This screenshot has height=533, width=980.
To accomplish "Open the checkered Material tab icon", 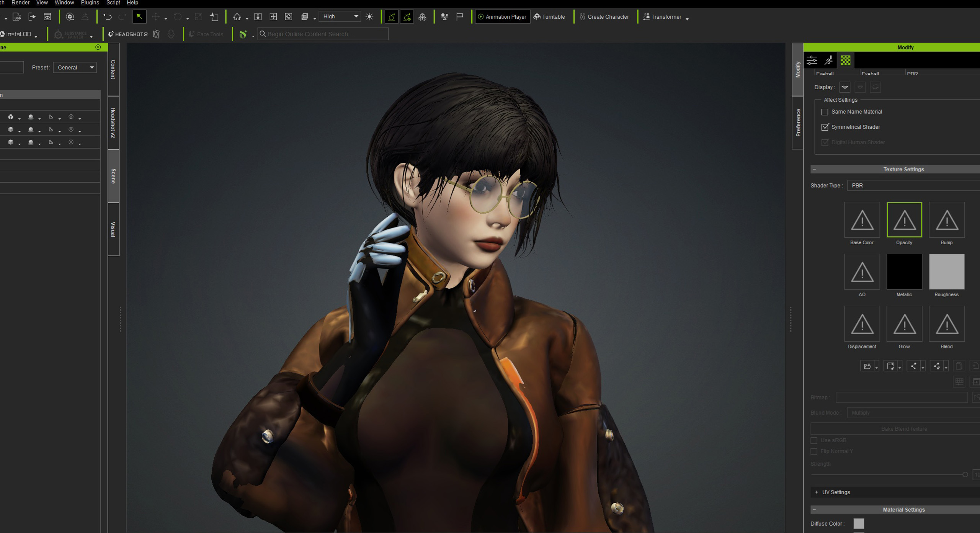I will [845, 60].
